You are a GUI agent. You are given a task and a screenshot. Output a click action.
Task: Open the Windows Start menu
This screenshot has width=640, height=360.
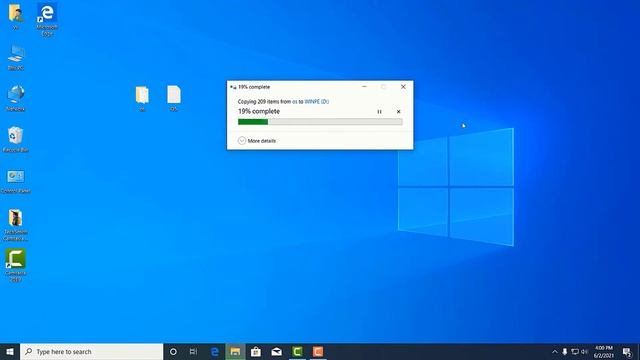pyautogui.click(x=10, y=351)
